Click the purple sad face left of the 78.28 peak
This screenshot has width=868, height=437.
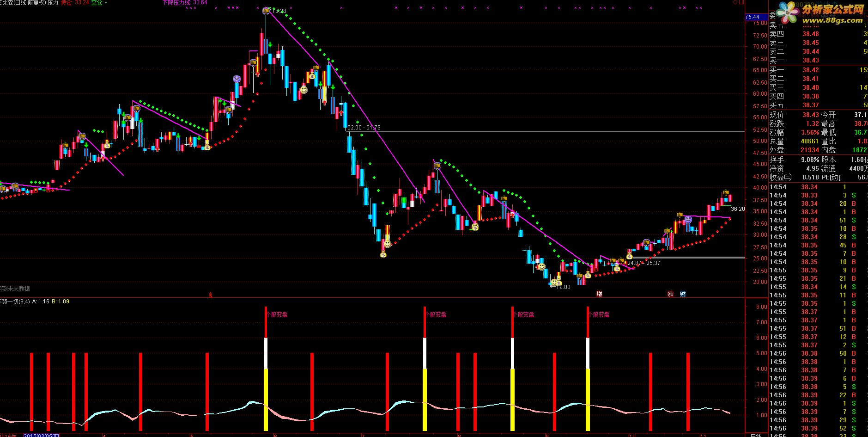(237, 79)
